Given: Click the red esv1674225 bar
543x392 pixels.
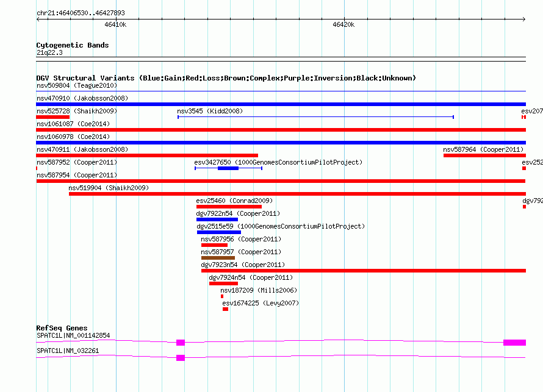Looking at the screenshot, I should pos(226,309).
